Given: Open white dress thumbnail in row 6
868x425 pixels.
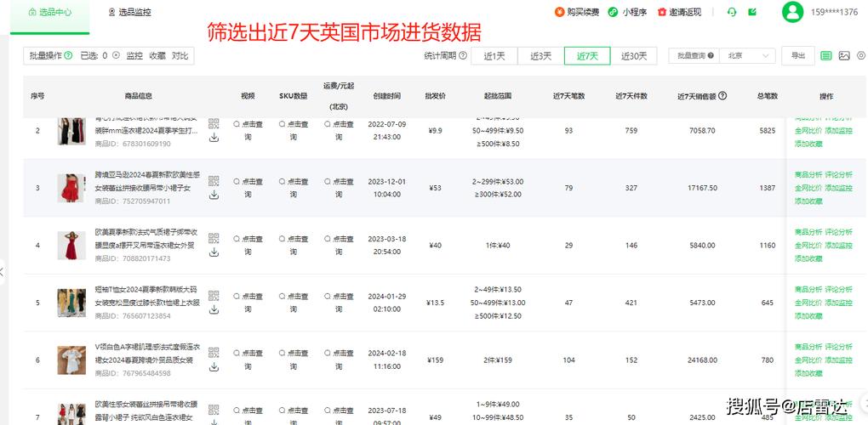Looking at the screenshot, I should (x=71, y=360).
